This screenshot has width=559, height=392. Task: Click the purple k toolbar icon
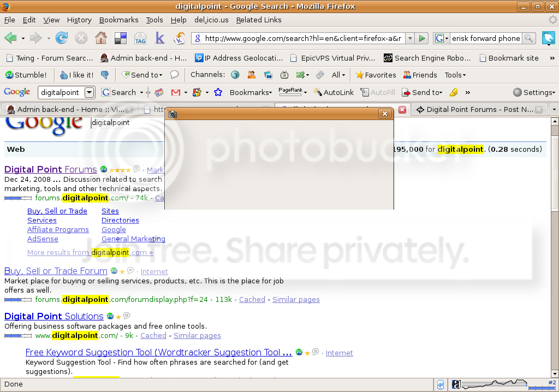160,38
